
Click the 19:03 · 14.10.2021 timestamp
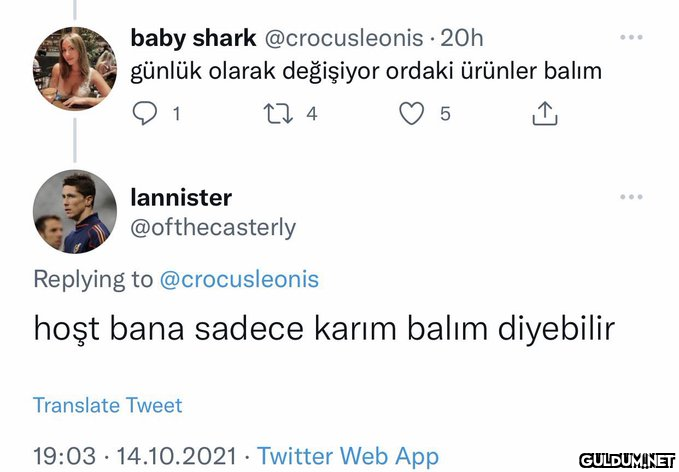coord(135,456)
